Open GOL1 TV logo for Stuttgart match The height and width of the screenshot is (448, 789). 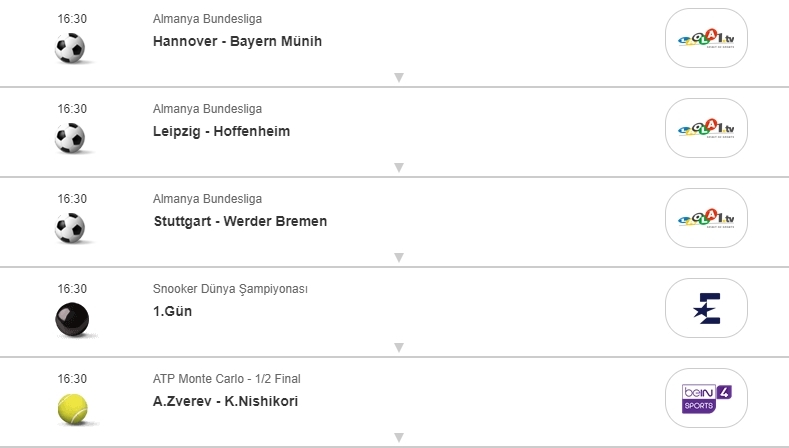click(x=706, y=218)
